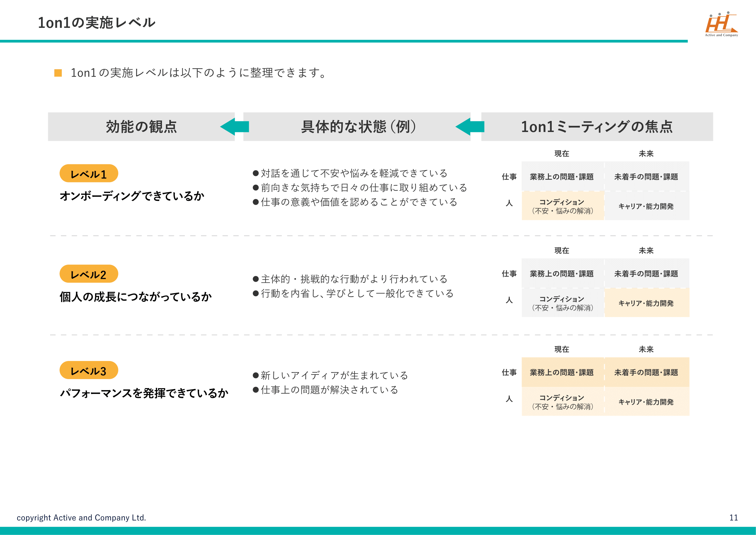Click the page number 11
Image resolution: width=756 pixels, height=535 pixels.
tap(733, 518)
